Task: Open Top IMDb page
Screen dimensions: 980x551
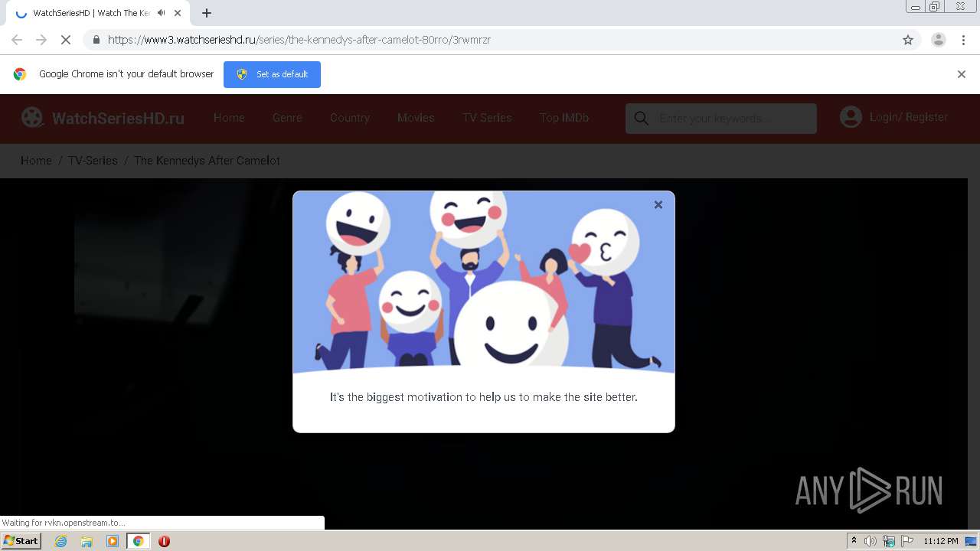Action: point(564,118)
